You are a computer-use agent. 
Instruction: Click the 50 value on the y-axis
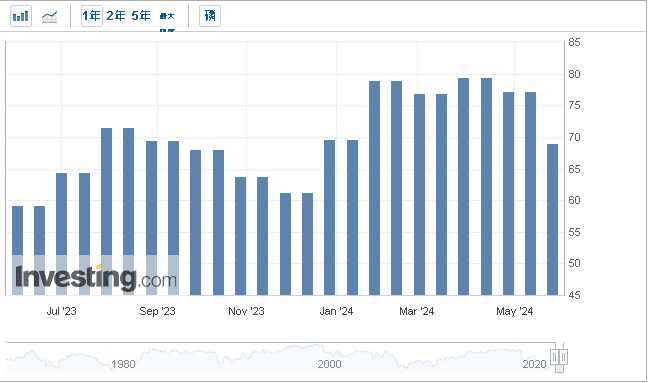pyautogui.click(x=574, y=263)
